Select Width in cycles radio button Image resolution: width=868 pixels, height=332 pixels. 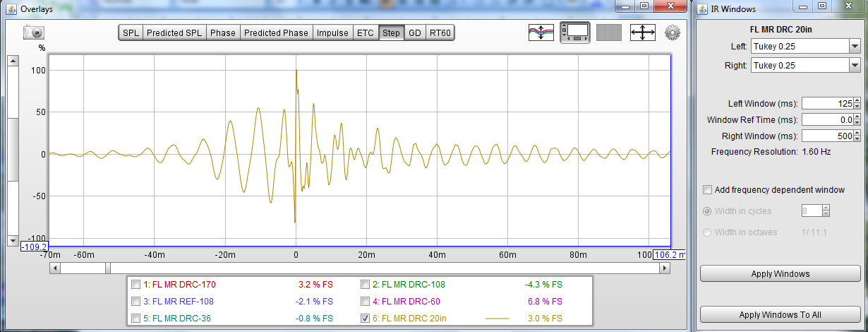coord(708,211)
